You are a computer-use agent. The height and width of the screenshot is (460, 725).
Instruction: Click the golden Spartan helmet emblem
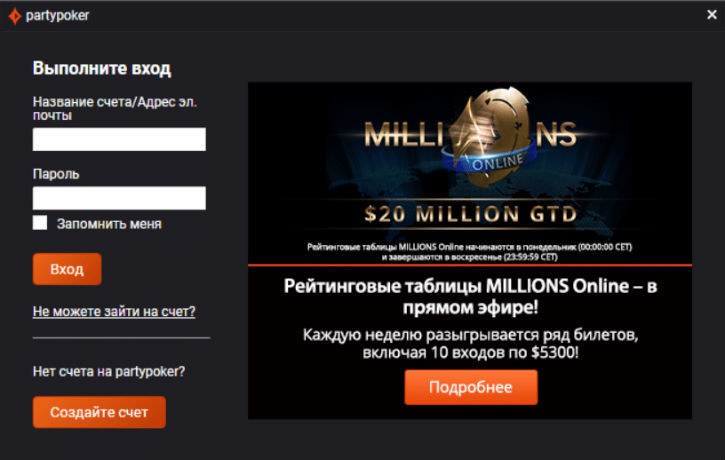[x=490, y=136]
